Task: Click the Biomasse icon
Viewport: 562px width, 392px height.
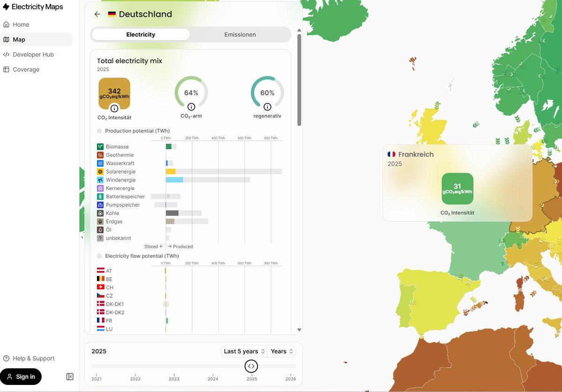Action: coord(100,147)
